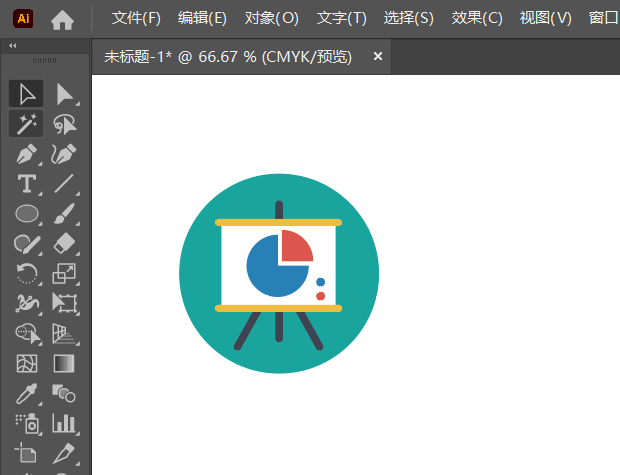Open the 对象(O) menu

271,18
